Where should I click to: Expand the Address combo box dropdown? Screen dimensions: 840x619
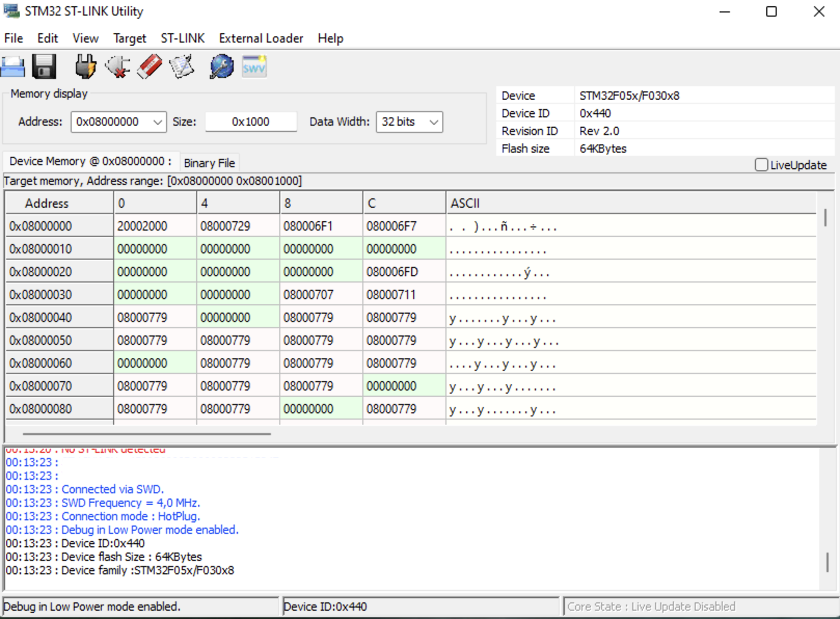pyautogui.click(x=157, y=122)
